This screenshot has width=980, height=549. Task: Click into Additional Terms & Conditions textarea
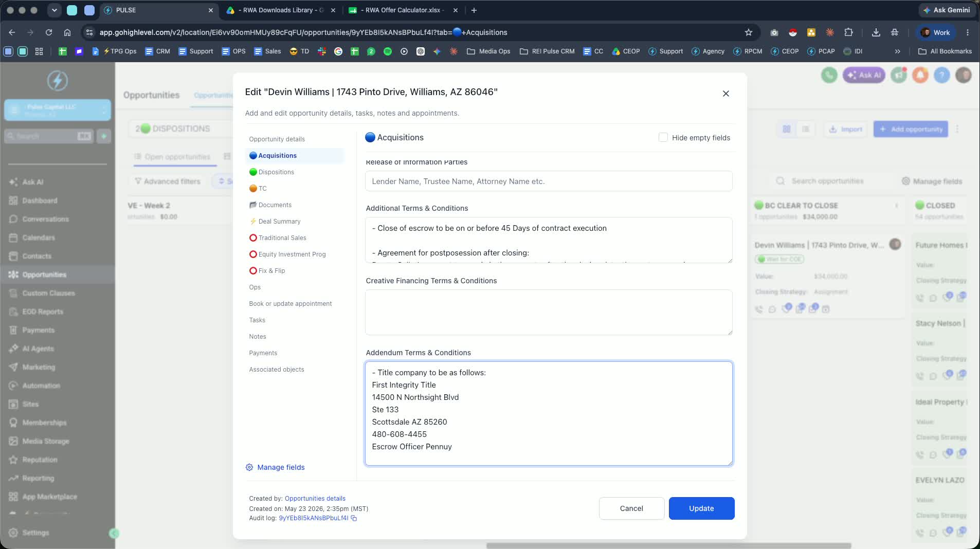point(549,240)
